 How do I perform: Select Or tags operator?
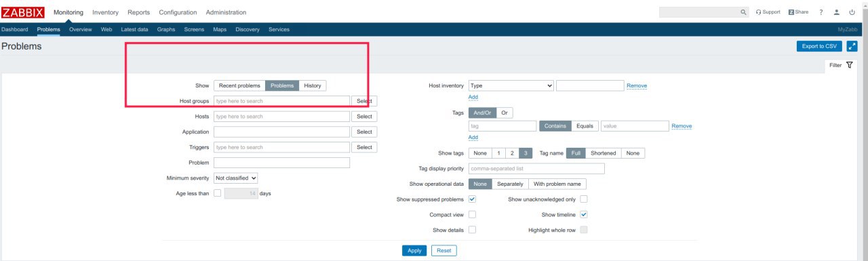tap(505, 113)
